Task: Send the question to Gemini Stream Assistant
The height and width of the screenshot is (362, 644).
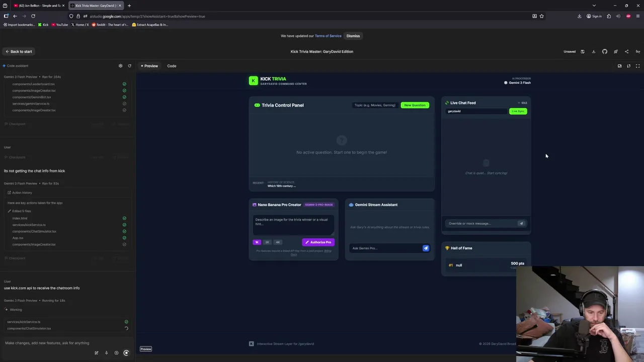Action: click(x=426, y=248)
